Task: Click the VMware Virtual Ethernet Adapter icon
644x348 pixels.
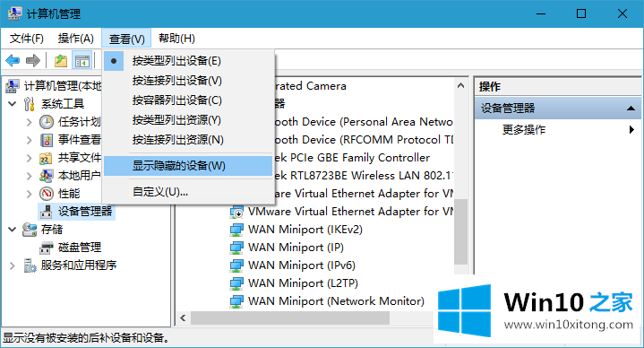Action: [236, 212]
